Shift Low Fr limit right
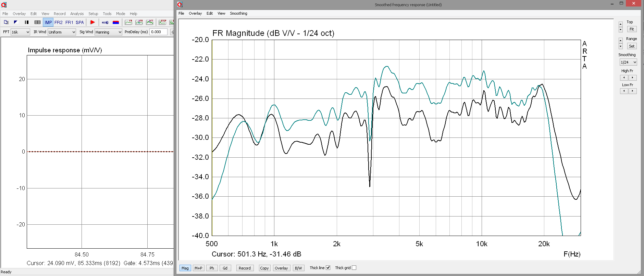 [x=633, y=91]
